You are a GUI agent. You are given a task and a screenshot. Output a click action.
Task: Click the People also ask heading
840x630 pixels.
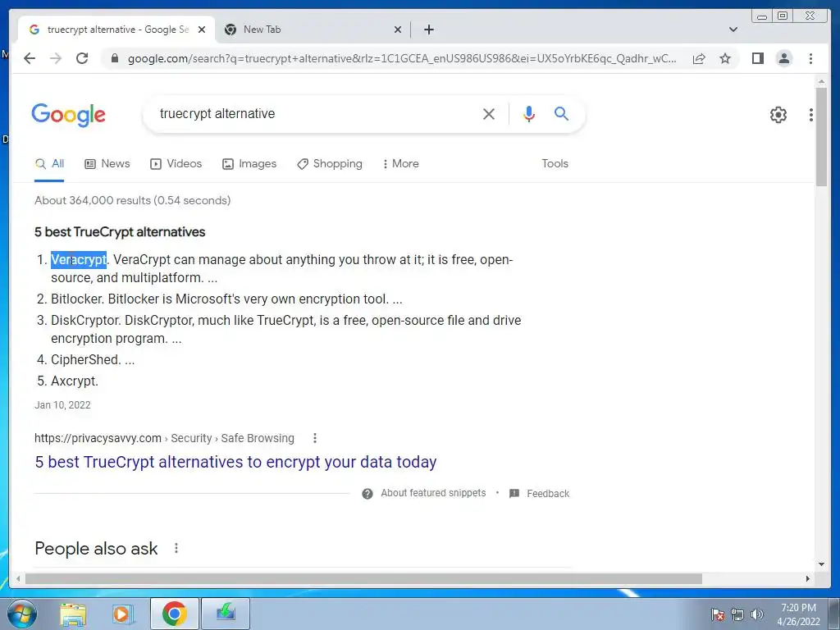point(96,549)
